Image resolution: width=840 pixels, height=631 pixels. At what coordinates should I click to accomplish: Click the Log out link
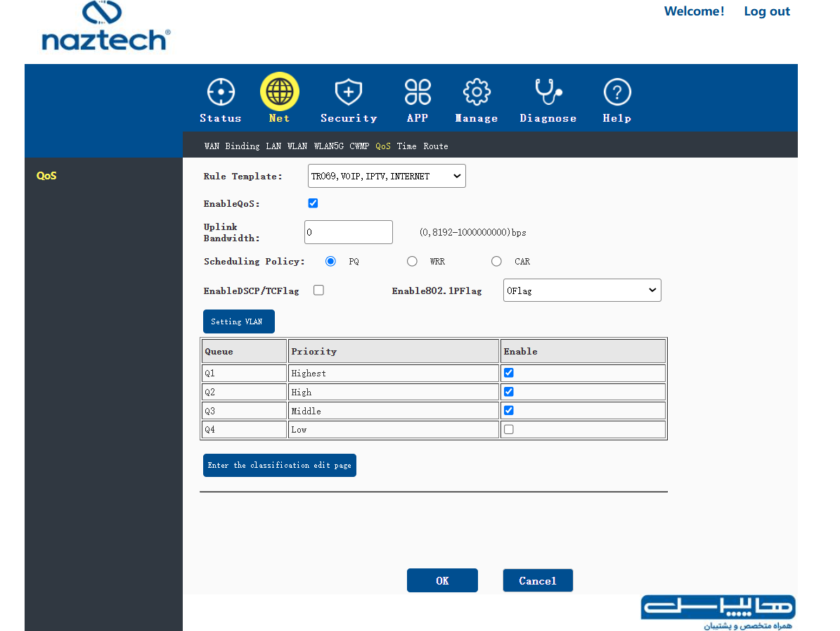pyautogui.click(x=767, y=11)
